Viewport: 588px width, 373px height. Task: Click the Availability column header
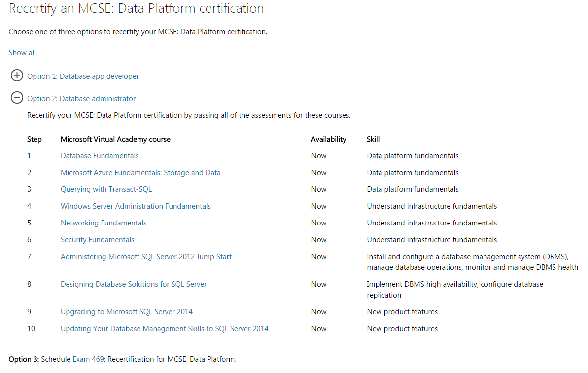pyautogui.click(x=328, y=139)
